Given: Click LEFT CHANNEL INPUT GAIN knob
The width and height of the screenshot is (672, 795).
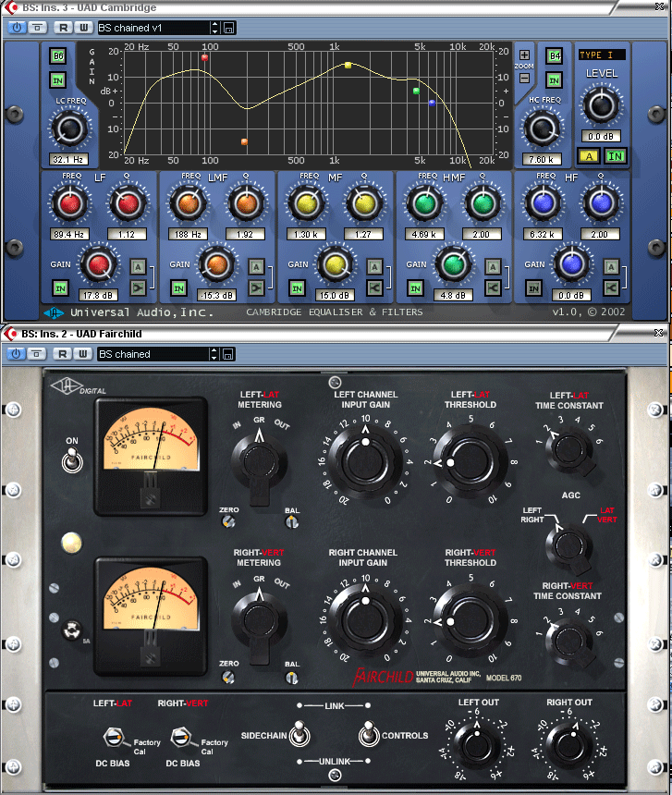Looking at the screenshot, I should point(365,462).
